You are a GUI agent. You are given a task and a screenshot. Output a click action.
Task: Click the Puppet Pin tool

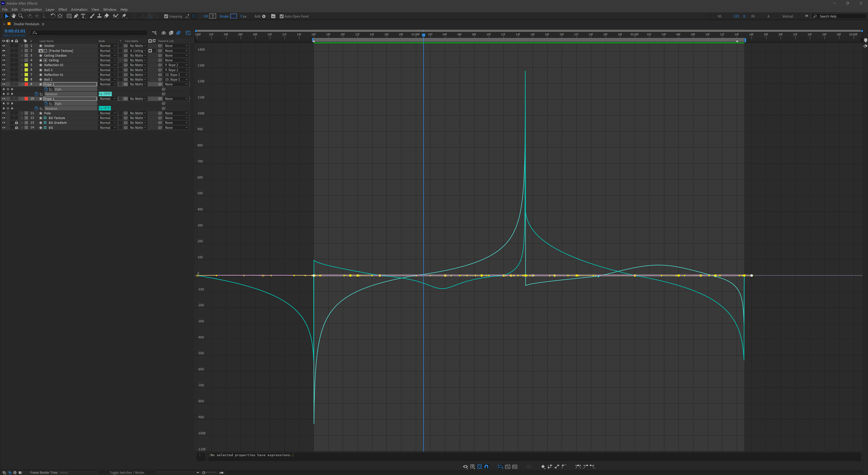124,16
